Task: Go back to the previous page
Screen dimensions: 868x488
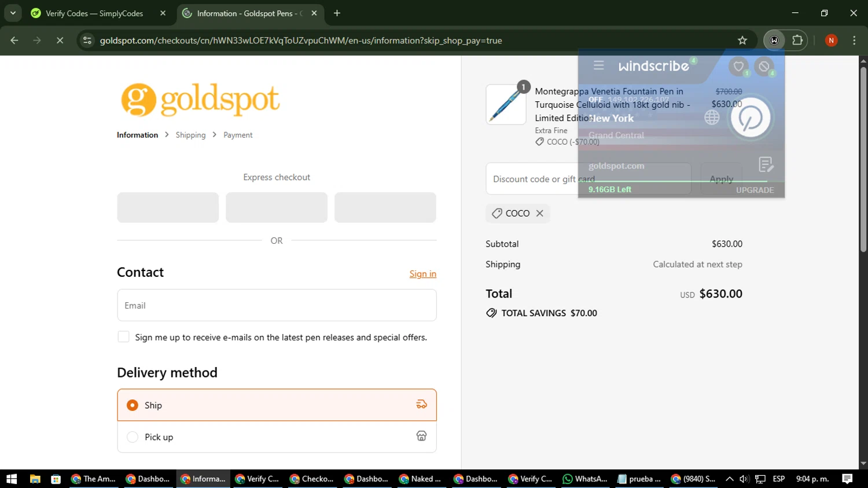Action: click(x=14, y=41)
